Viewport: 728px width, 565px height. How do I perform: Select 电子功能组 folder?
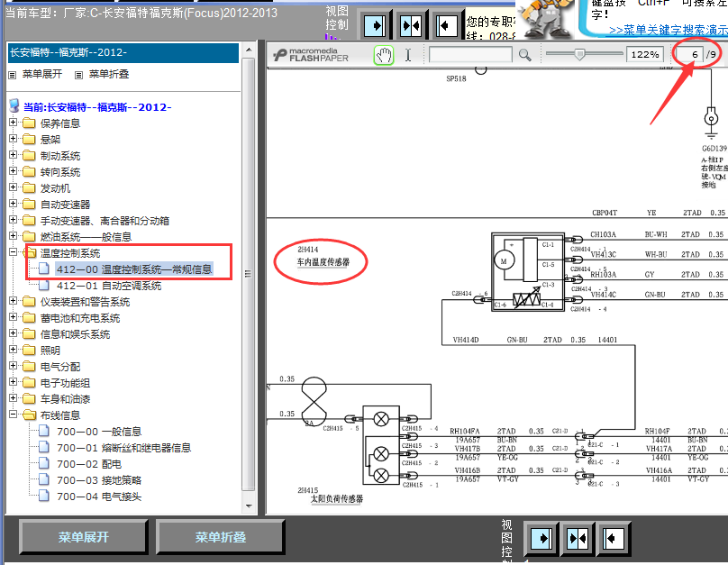65,383
